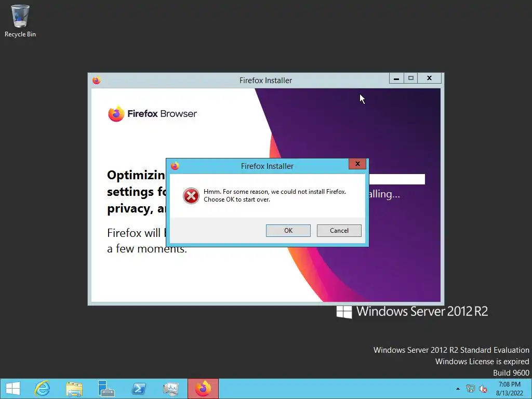The height and width of the screenshot is (399, 532).
Task: Click the Firefox icon in the main installer's title bar
Action: [x=96, y=81]
